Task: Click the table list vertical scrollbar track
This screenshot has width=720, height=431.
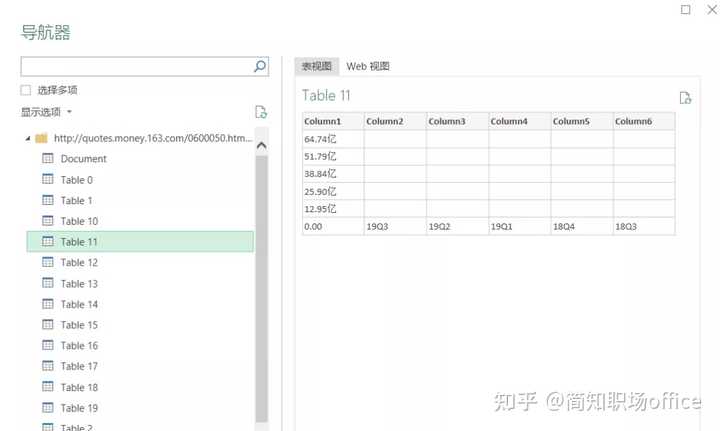Action: (262, 288)
